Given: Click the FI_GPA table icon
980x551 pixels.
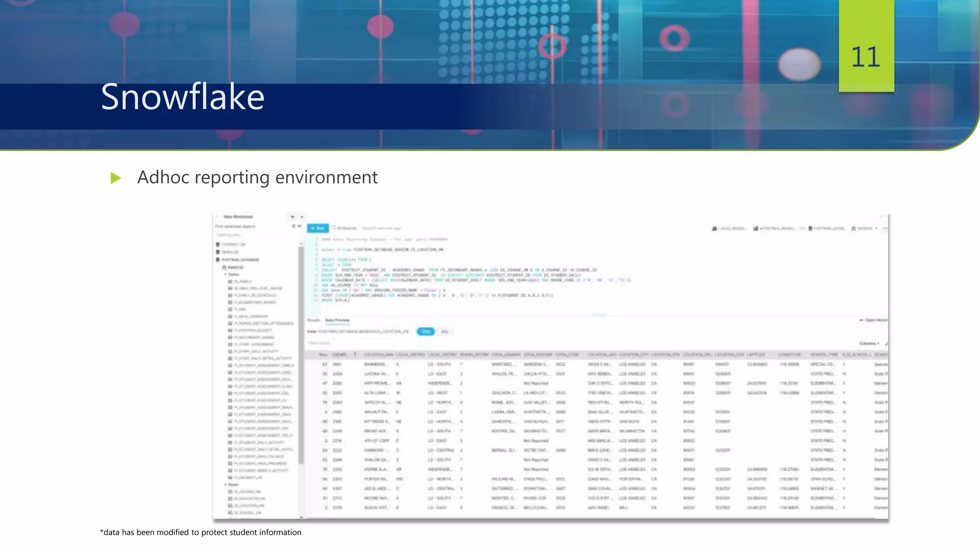Looking at the screenshot, I should tap(230, 309).
